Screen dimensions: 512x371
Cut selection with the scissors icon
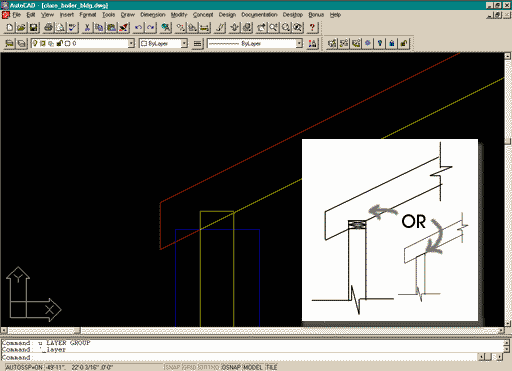coord(87,28)
